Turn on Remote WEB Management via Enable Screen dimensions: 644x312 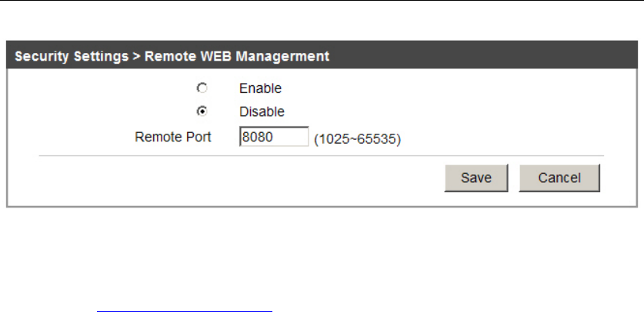[x=202, y=88]
